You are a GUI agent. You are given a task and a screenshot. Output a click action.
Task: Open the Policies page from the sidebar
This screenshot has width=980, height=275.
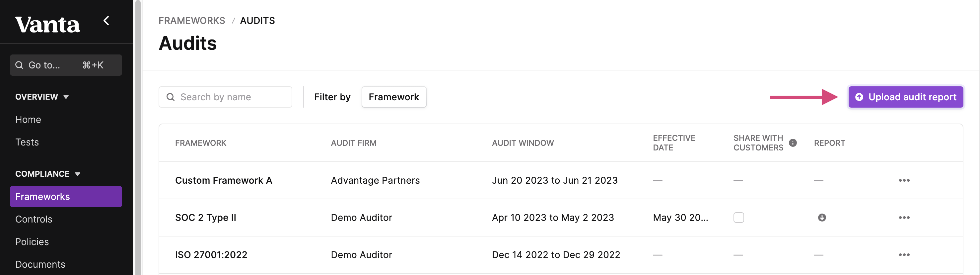(x=32, y=241)
